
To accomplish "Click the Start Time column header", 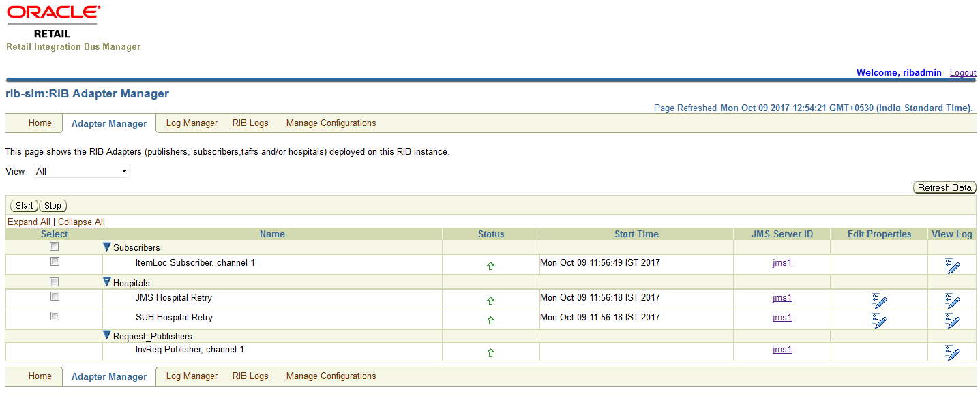I will coord(636,234).
